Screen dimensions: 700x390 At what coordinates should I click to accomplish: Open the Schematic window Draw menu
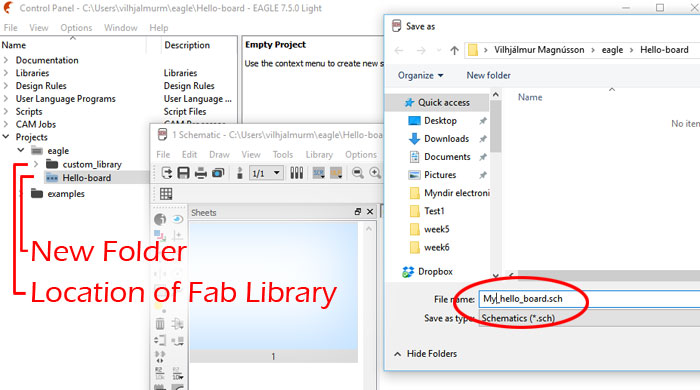pyautogui.click(x=219, y=154)
